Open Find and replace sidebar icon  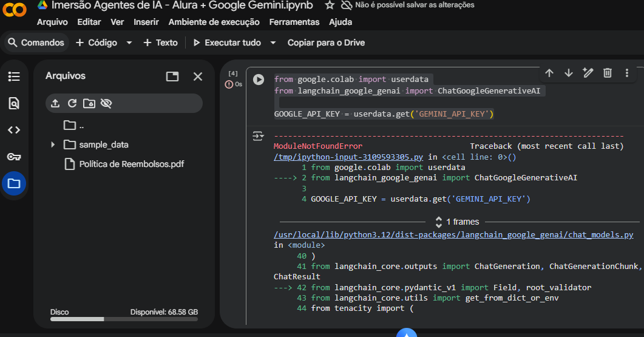click(14, 103)
